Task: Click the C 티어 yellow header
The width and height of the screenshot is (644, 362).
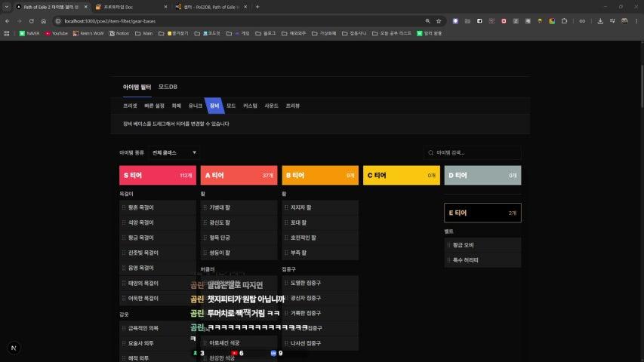Action: [401, 175]
